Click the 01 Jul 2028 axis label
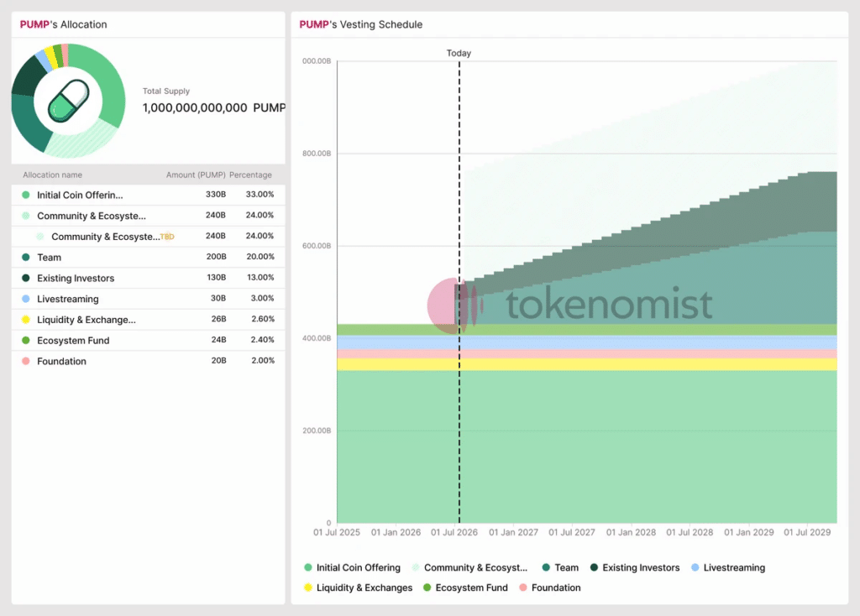Viewport: 860px width, 616px height. (690, 532)
